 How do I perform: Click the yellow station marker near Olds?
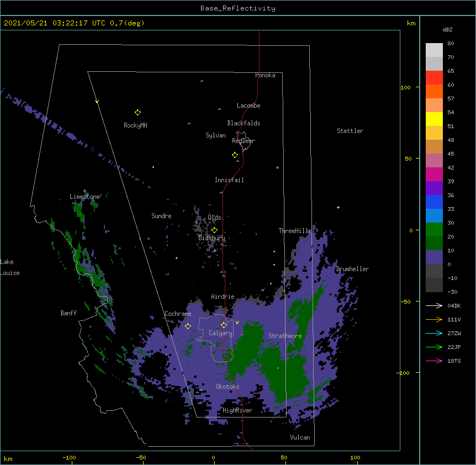point(215,230)
